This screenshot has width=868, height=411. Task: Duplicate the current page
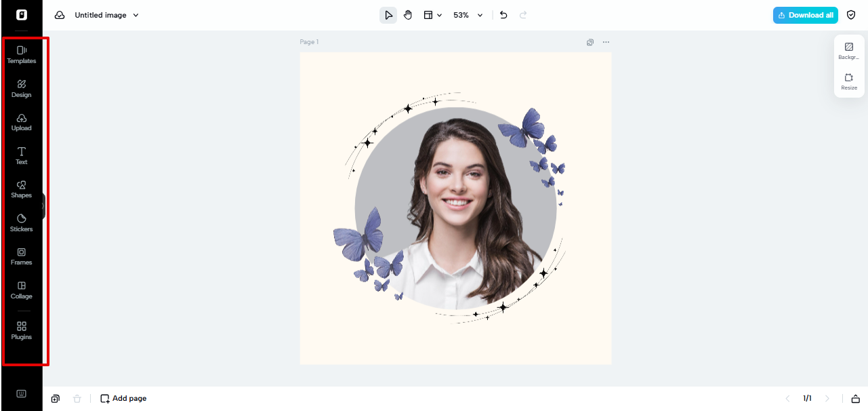55,398
